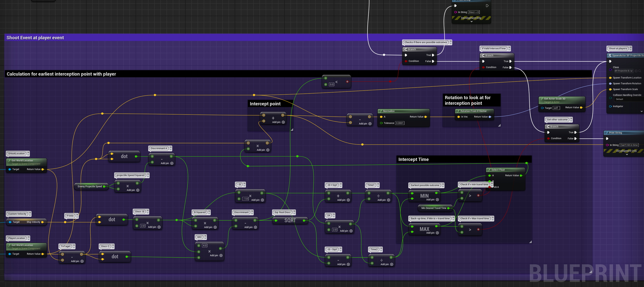Click Condition pin on 'Get other outcome' Branch
Viewport: 644px width, 287px height.
(x=548, y=138)
